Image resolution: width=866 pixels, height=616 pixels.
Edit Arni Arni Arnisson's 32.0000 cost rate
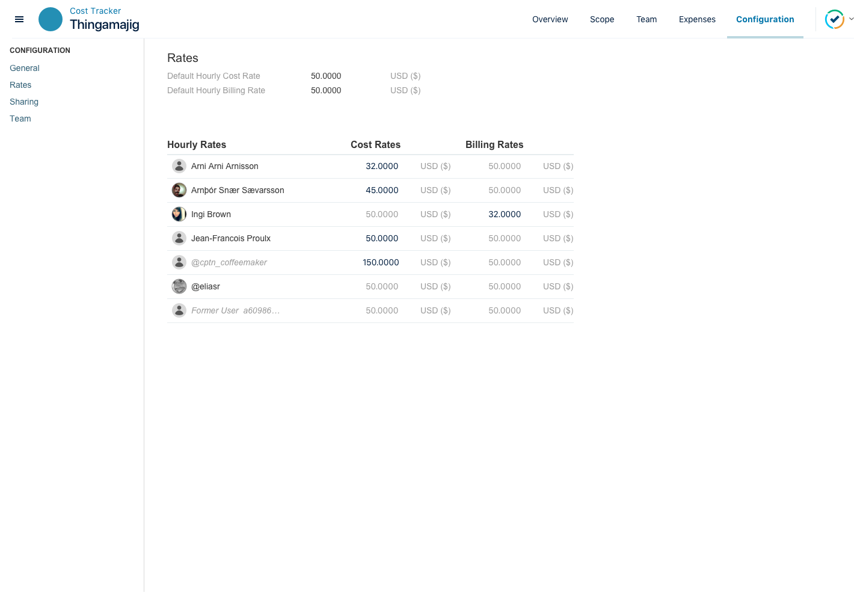pyautogui.click(x=382, y=166)
